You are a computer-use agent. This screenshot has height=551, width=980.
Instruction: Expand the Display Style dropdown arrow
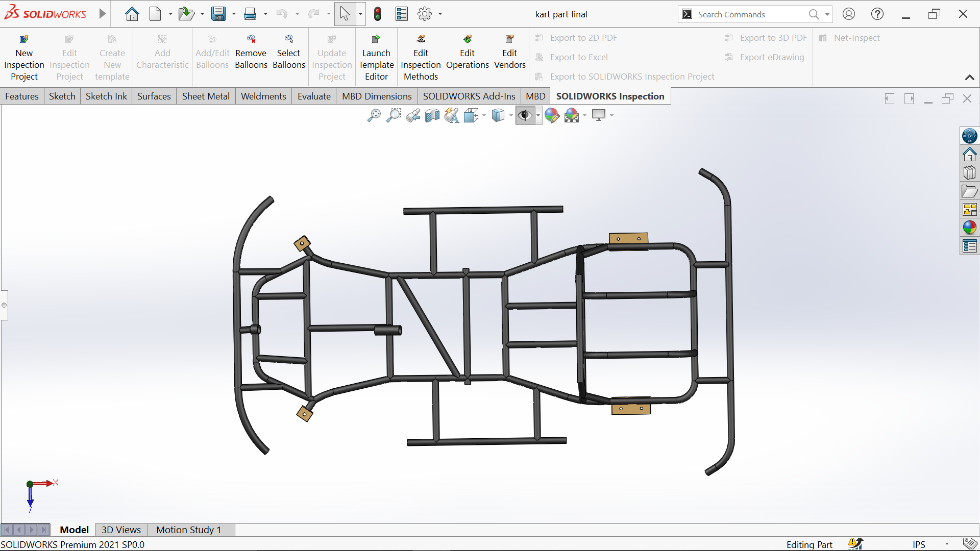coord(511,116)
